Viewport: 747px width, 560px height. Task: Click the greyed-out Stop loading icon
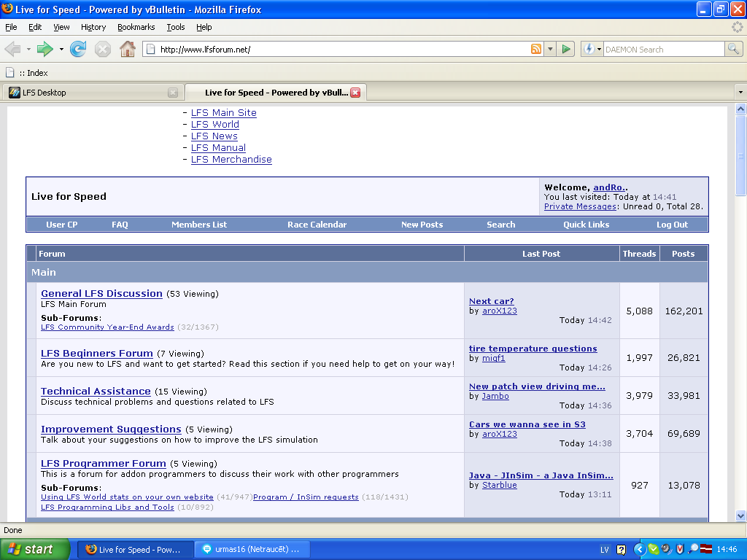pos(102,49)
